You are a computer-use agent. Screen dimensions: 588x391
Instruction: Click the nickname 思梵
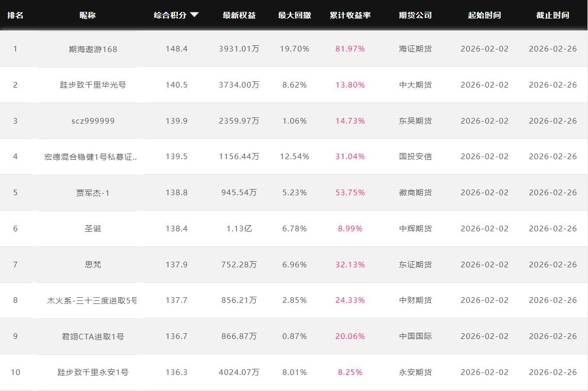pos(93,265)
